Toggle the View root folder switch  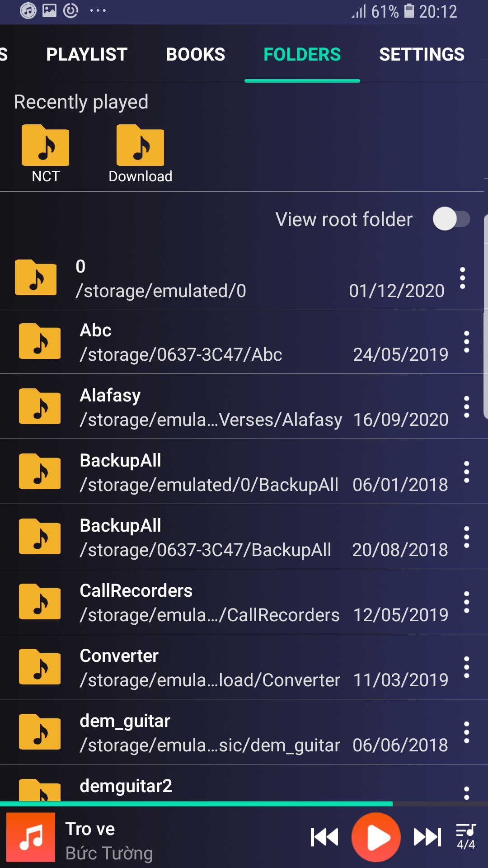tap(451, 219)
